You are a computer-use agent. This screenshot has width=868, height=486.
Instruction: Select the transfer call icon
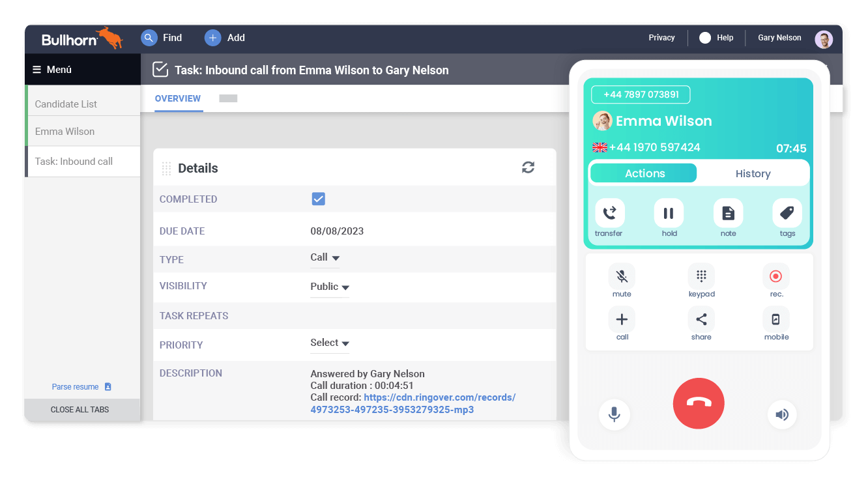point(609,213)
